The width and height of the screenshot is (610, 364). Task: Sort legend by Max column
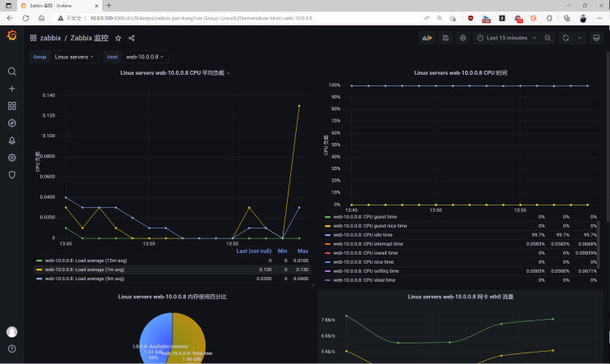tap(303, 251)
